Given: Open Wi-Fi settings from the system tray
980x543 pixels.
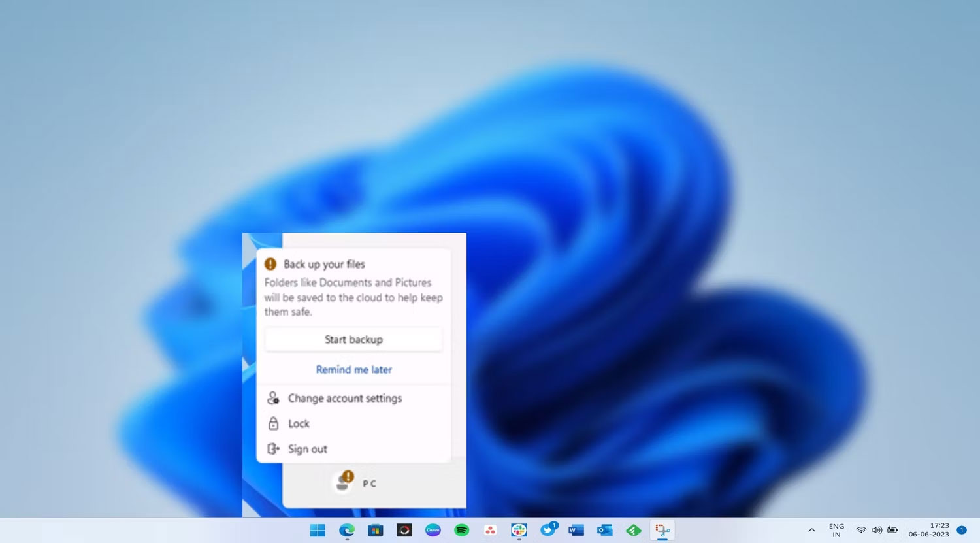Looking at the screenshot, I should pyautogui.click(x=861, y=530).
